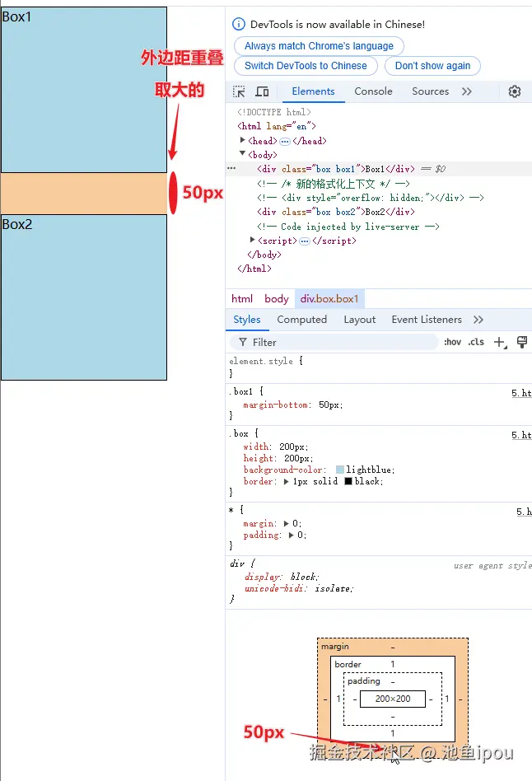Toggle computed styles sidebar icon
This screenshot has width=532, height=781.
coord(521,342)
